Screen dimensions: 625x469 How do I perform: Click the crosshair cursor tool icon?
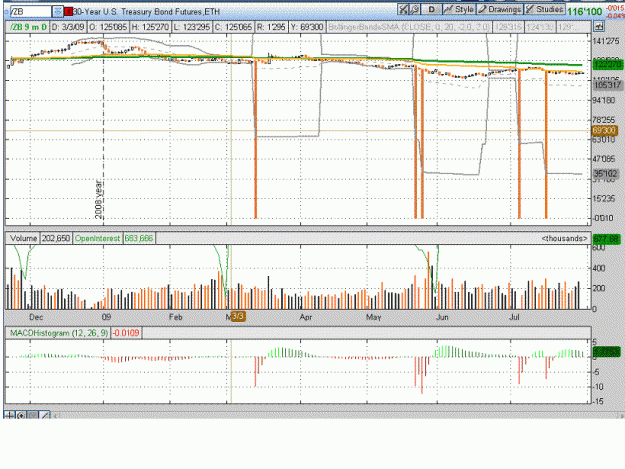9,416
